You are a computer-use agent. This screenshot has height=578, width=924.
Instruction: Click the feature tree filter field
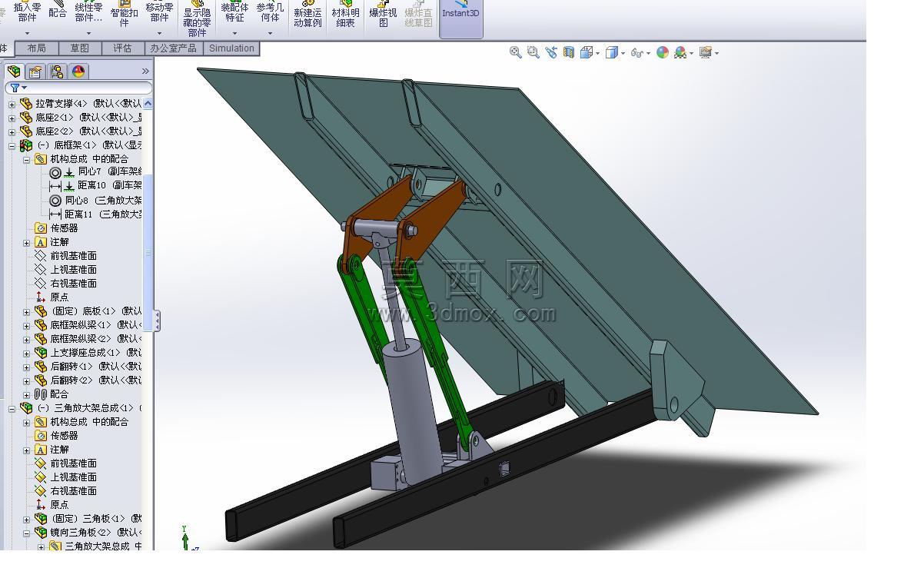(x=79, y=88)
